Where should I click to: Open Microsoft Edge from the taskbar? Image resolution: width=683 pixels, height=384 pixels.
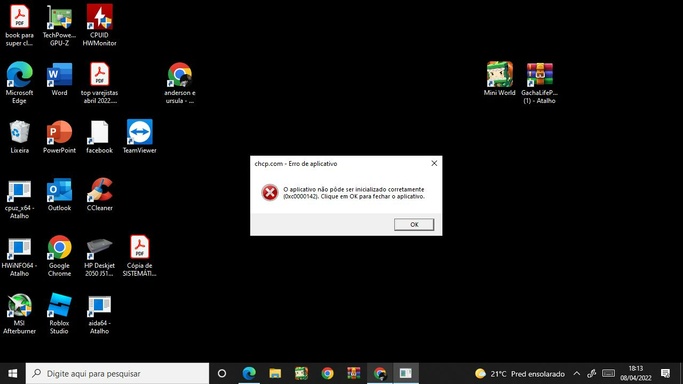click(249, 374)
